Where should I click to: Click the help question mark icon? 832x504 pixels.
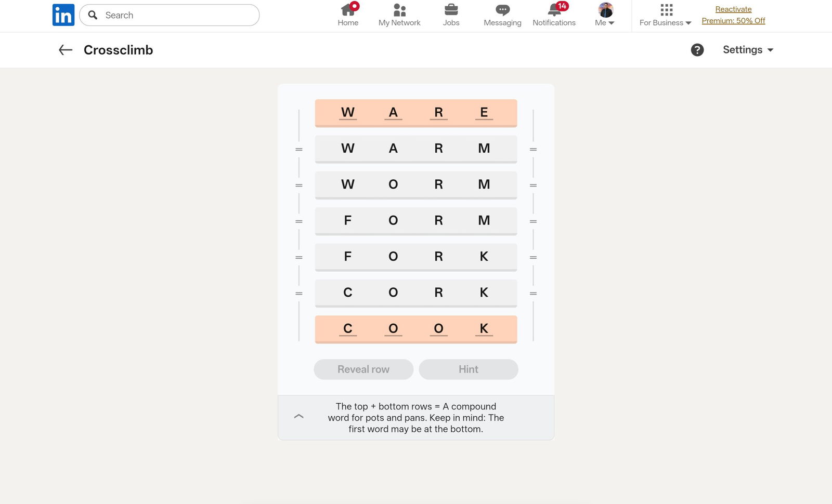[x=697, y=50]
